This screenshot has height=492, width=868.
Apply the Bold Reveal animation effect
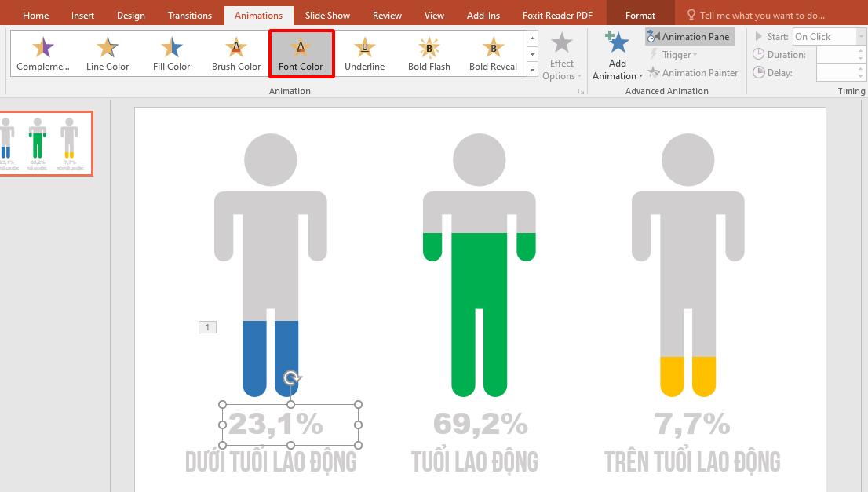click(493, 53)
